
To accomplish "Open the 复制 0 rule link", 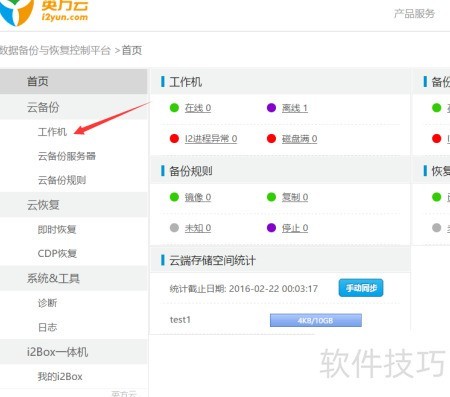I will [x=295, y=197].
